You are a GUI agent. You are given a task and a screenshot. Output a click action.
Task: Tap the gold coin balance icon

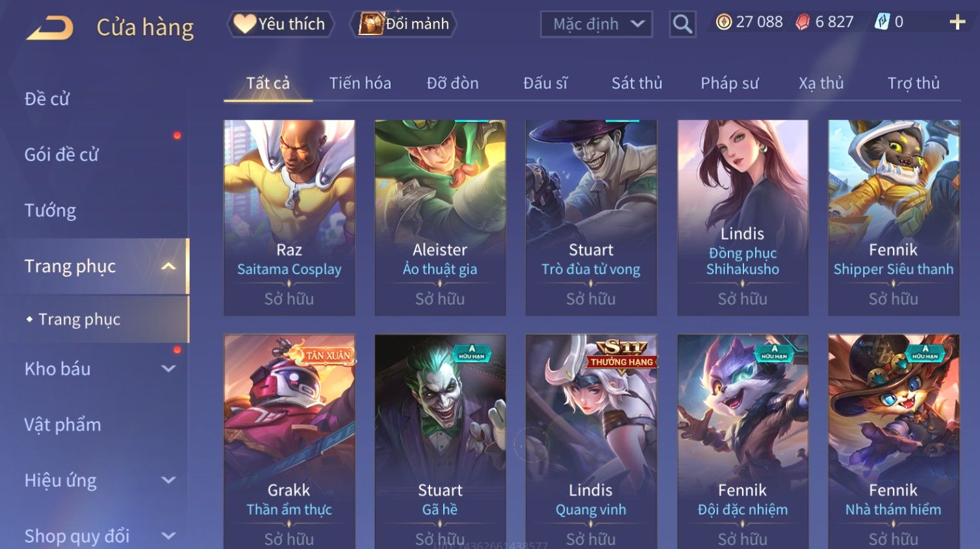[723, 22]
